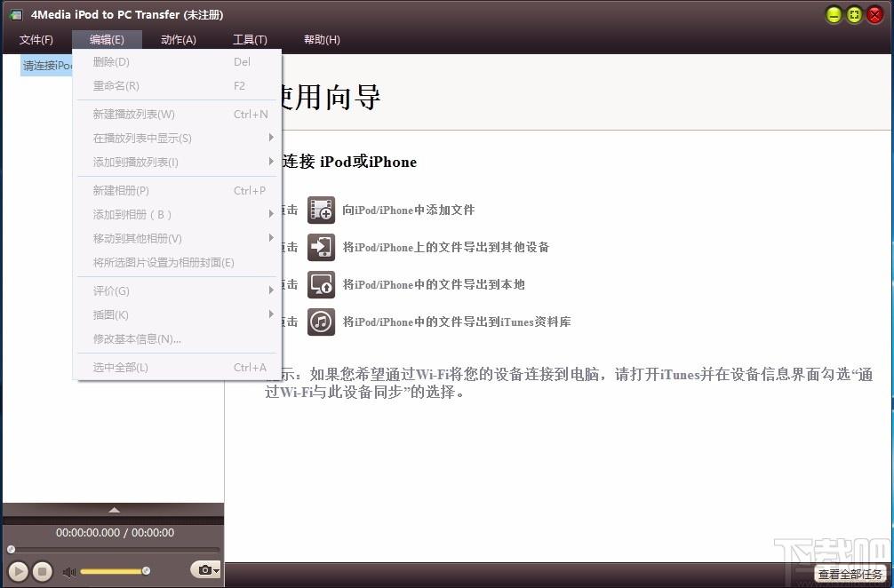The width and height of the screenshot is (894, 588).
Task: Take a snapshot with the camera button
Action: pyautogui.click(x=204, y=569)
